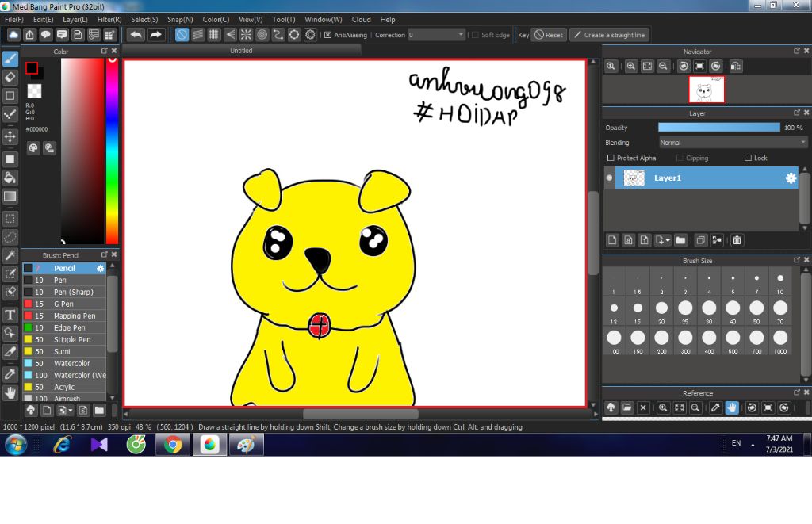The width and height of the screenshot is (812, 524).
Task: Enable the Clipping checkbox
Action: coord(680,158)
